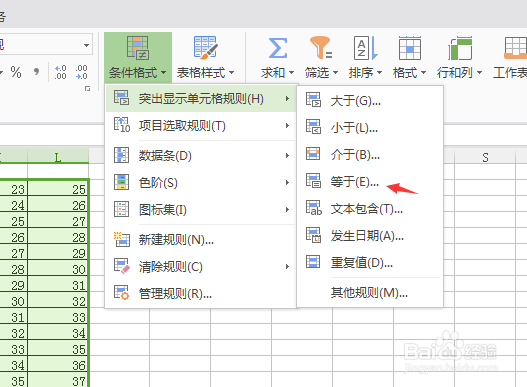This screenshot has height=387, width=527.
Task: Click the 项目选取规则 top-10 icon
Action: [x=122, y=125]
